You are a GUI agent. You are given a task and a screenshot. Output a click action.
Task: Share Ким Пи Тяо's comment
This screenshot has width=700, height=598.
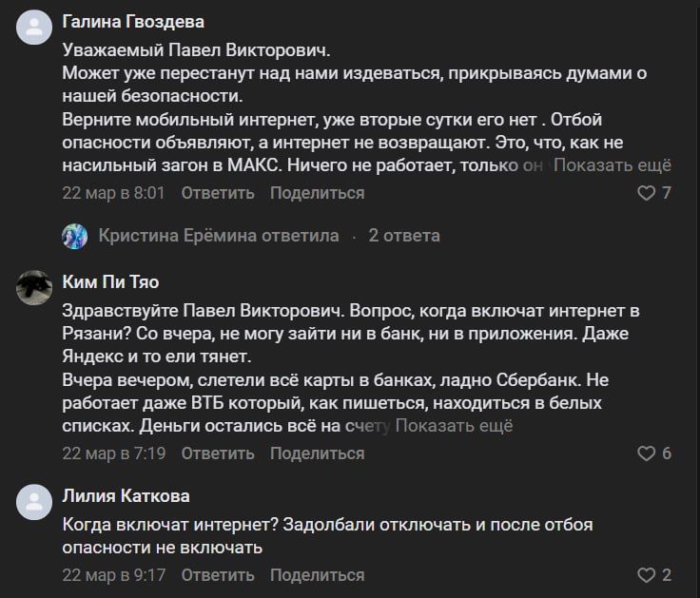pyautogui.click(x=317, y=453)
